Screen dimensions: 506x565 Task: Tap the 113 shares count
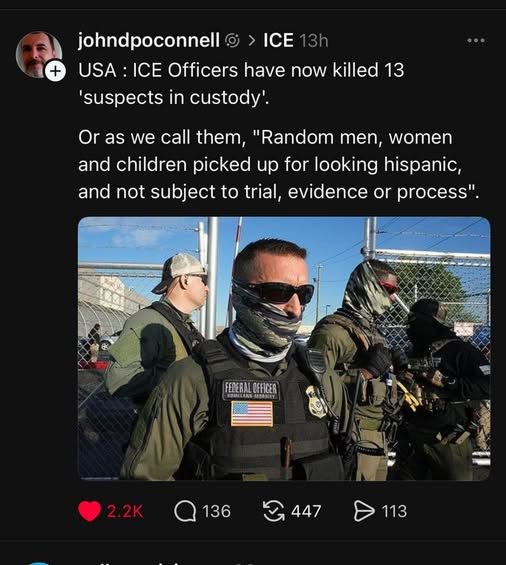(394, 511)
